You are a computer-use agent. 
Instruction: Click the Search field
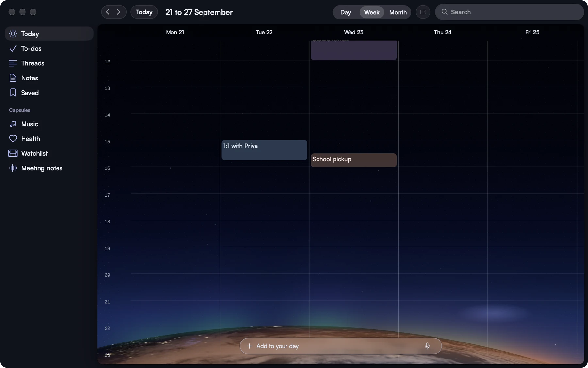tap(510, 12)
